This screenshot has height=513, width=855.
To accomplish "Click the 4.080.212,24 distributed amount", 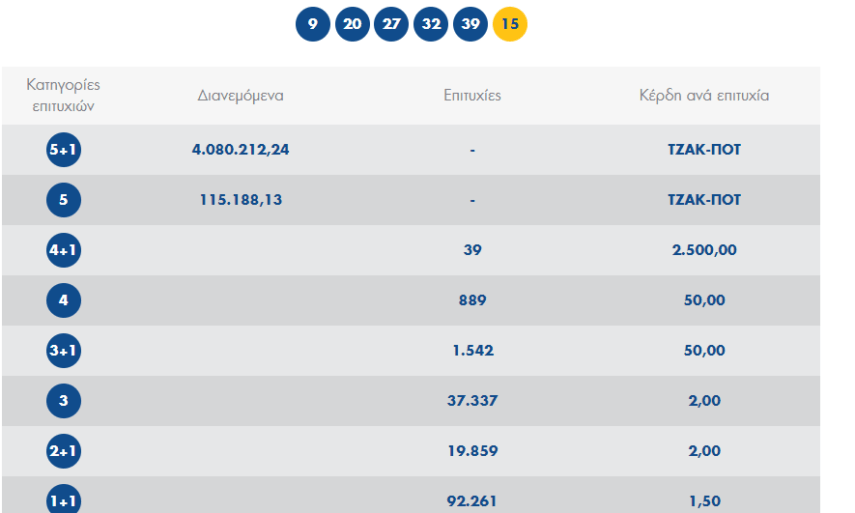I will click(240, 150).
